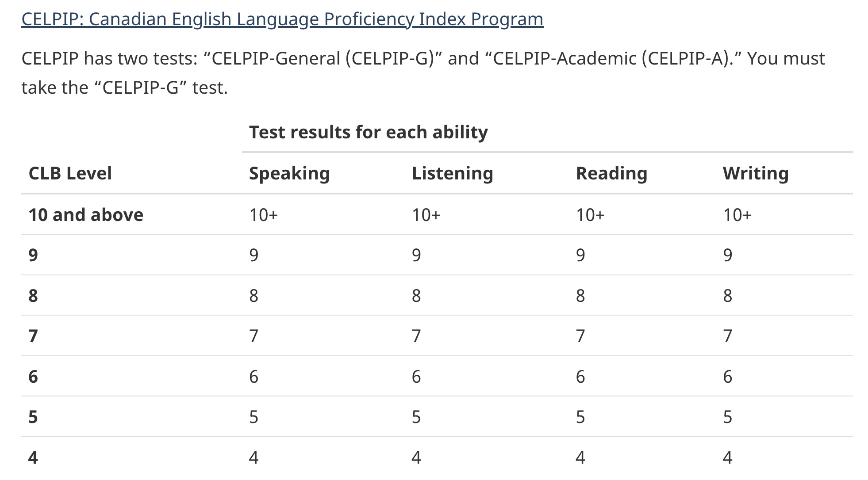The height and width of the screenshot is (480, 868).
Task: Click the Reading column header
Action: pos(611,173)
